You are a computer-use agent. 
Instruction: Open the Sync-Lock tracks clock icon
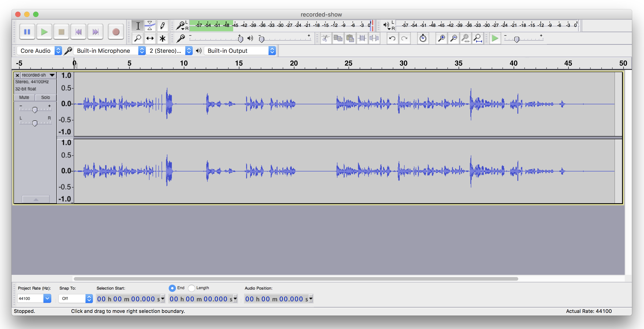coord(423,38)
